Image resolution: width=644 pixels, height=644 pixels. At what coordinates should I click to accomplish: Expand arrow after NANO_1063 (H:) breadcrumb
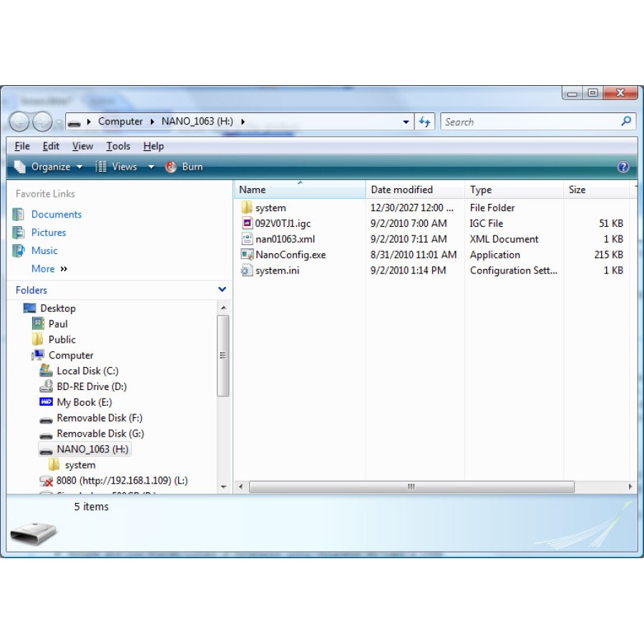point(243,122)
